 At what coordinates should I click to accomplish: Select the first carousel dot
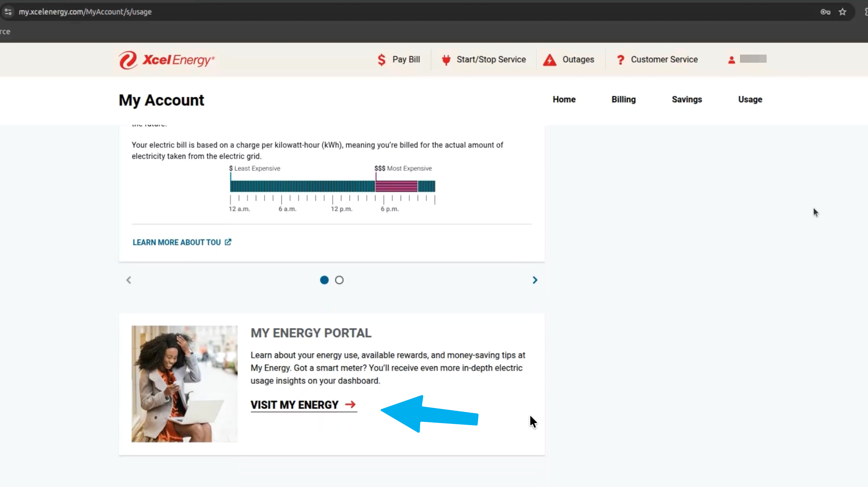click(x=324, y=280)
